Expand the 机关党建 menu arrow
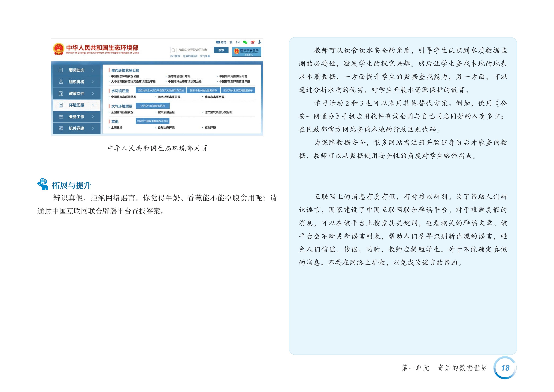The height and width of the screenshot is (392, 554). coord(93,128)
